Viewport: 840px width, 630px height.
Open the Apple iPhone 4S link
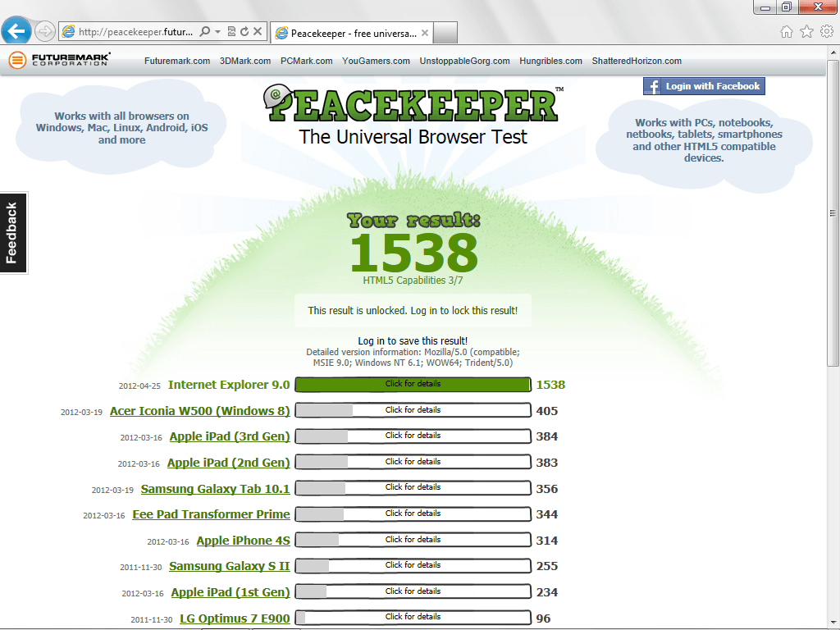tap(243, 541)
